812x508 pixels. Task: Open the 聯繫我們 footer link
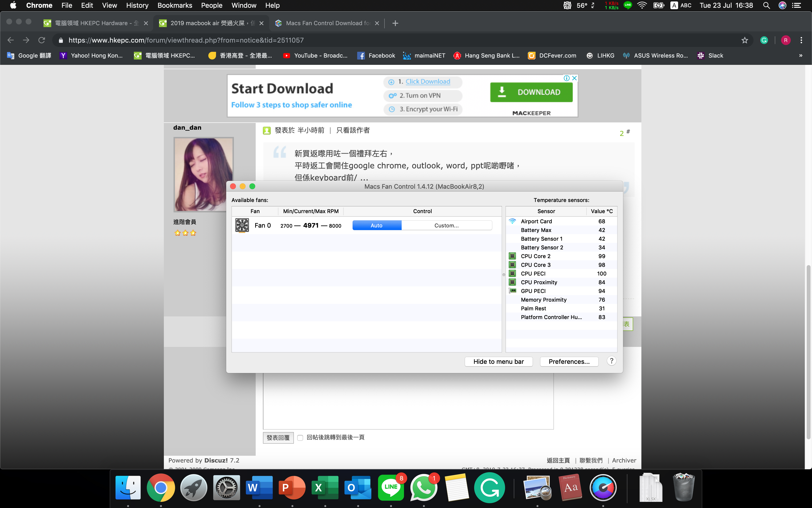[x=591, y=460]
